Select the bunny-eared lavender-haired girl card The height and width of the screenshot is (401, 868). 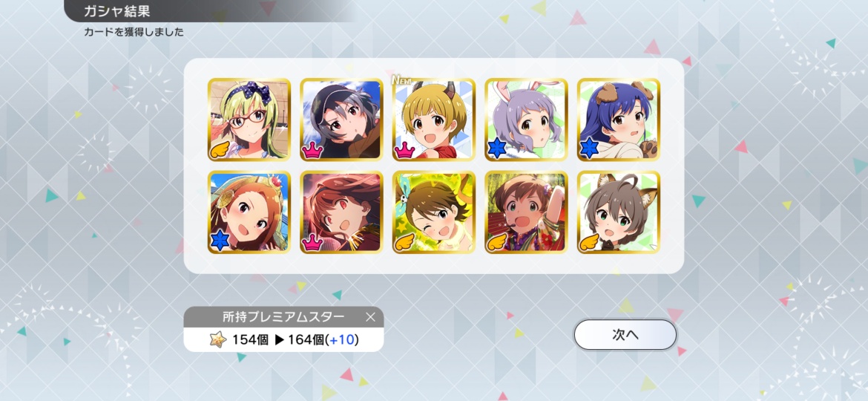[x=527, y=120]
